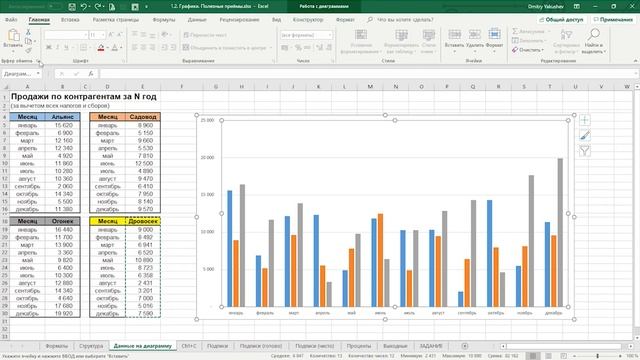Click the Chart Filters funnel icon
Screen dimensions: 640x360
coord(584,151)
